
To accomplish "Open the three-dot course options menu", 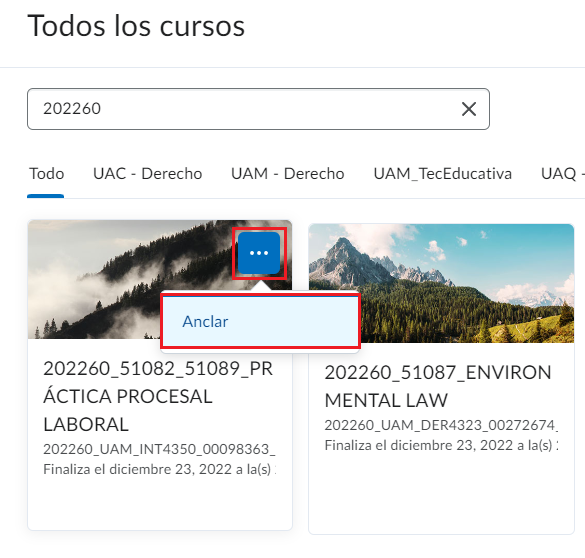I will (x=259, y=253).
